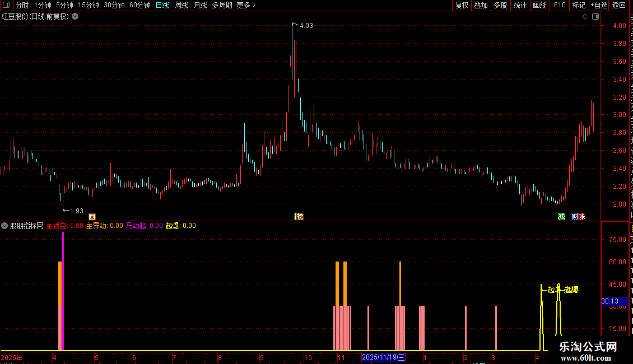The width and height of the screenshot is (633, 364).
Task: Expand the 股朋指标网 indicator dropdown
Action: pyautogui.click(x=4, y=226)
